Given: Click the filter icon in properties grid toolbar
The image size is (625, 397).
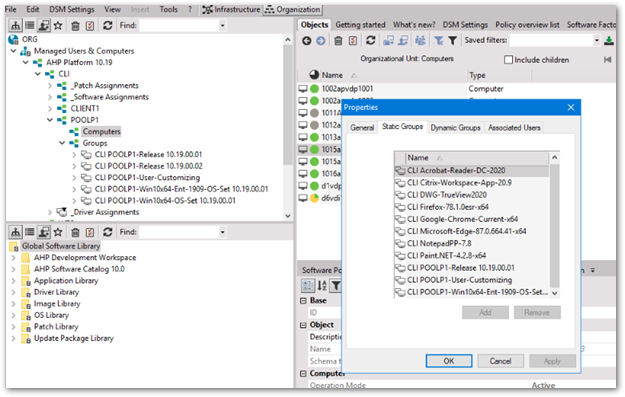Looking at the screenshot, I should [336, 285].
